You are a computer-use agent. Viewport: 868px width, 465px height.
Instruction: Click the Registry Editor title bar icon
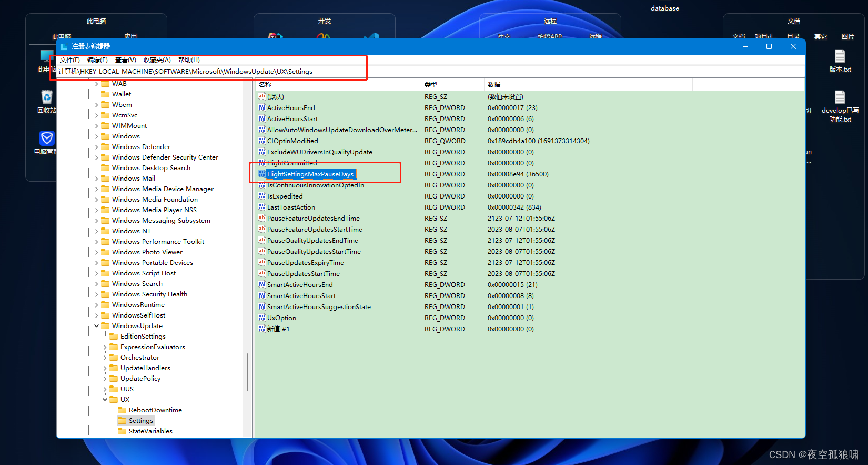coord(64,46)
